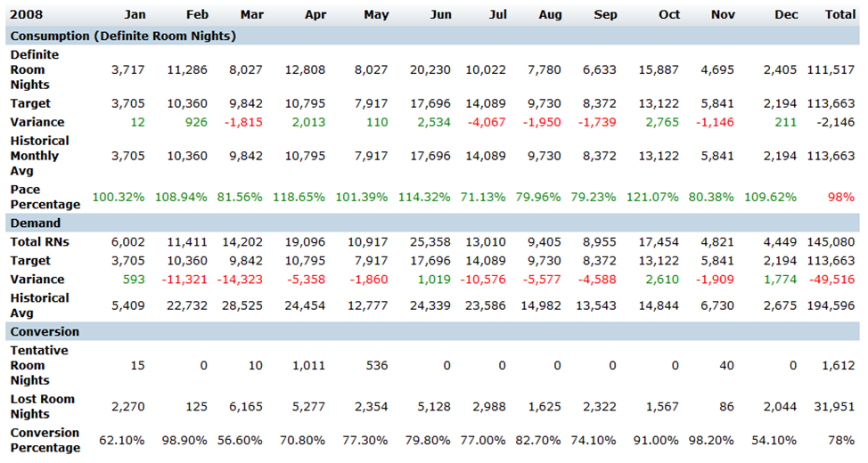
Task: Click the 536 Tentative Room Nights value
Action: 376,366
